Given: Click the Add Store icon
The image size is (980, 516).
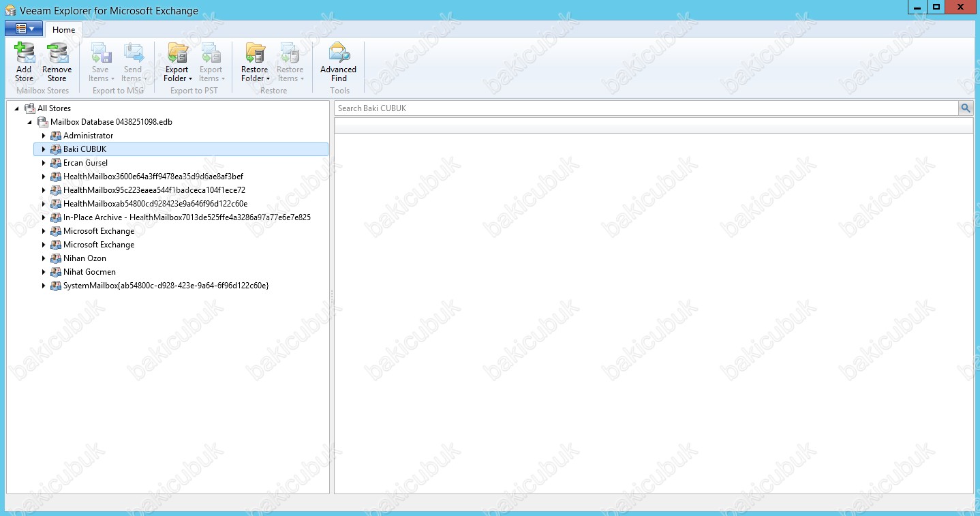Looking at the screenshot, I should pyautogui.click(x=24, y=53).
